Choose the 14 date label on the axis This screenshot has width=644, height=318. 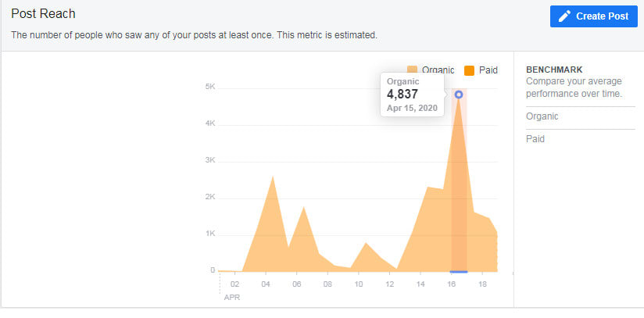pyautogui.click(x=420, y=284)
